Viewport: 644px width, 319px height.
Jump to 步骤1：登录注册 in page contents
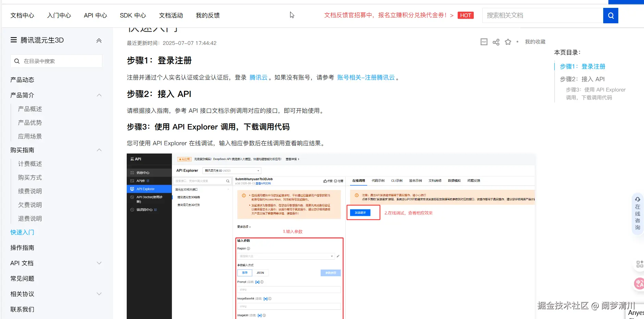(582, 66)
